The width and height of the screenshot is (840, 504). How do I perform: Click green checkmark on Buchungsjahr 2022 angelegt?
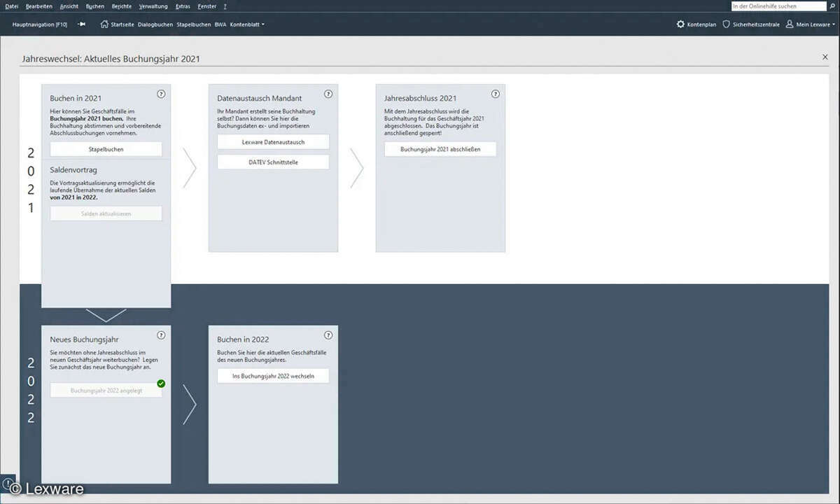(x=161, y=384)
